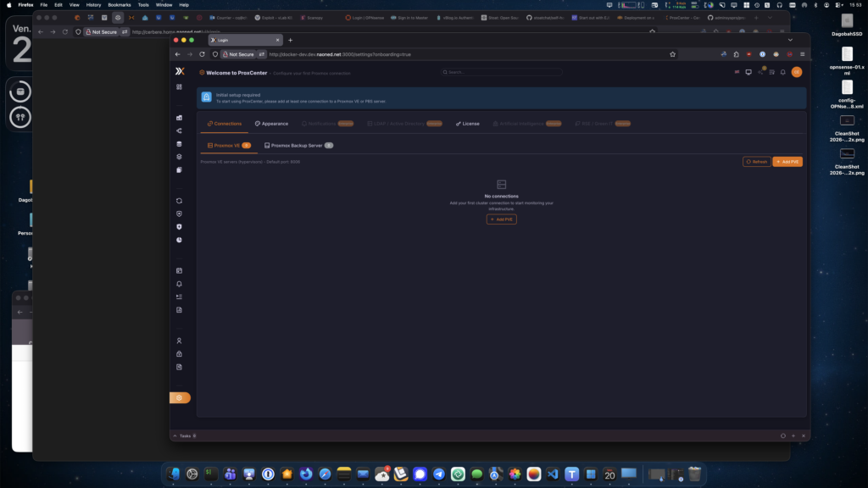
Task: Expand the Tasks panel at bottom
Action: (x=186, y=435)
